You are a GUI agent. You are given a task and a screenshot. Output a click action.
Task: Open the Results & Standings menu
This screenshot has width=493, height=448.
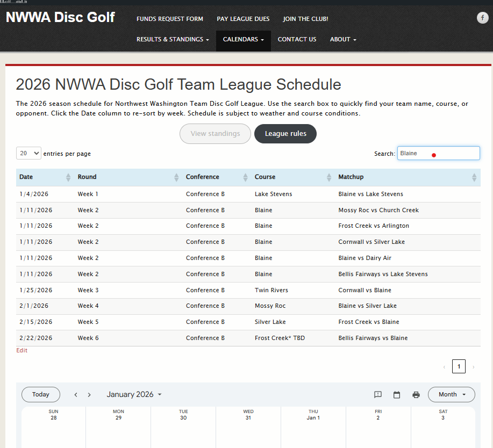tap(173, 39)
